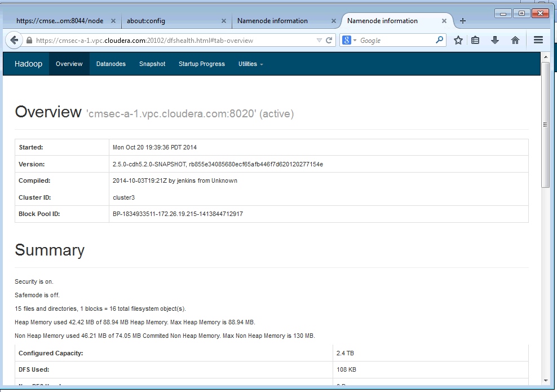The width and height of the screenshot is (557, 392).
Task: Click the Hadoop brand link
Action: (x=28, y=64)
